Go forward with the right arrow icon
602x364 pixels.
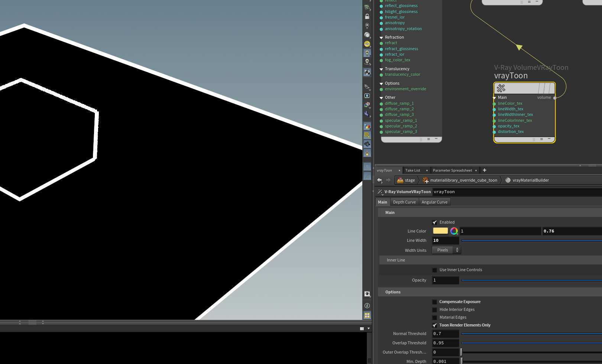coord(388,180)
